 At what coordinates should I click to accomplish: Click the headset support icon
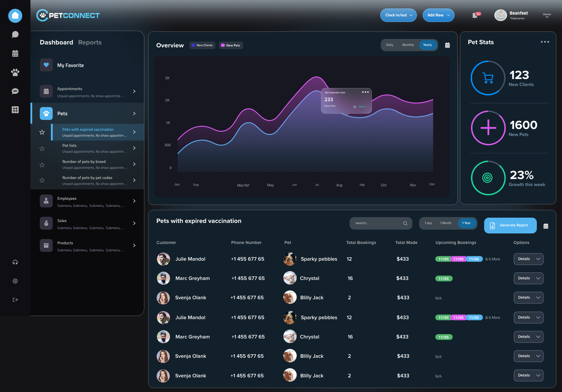coord(15,262)
